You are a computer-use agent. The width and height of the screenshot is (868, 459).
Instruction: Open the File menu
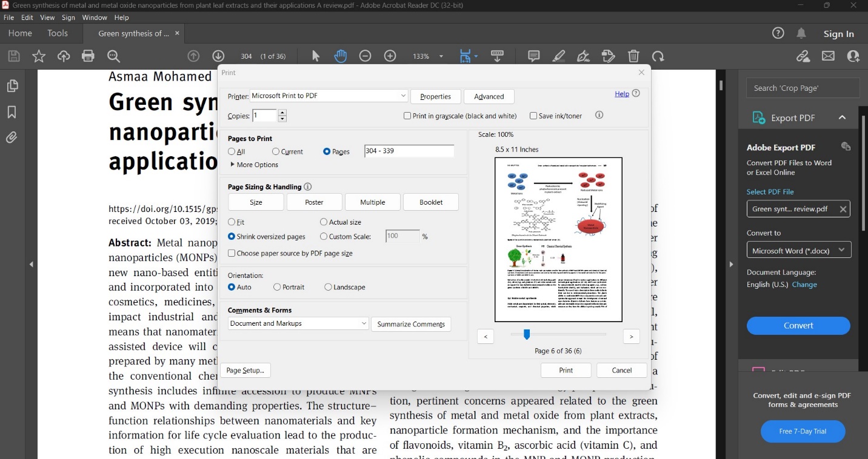click(9, 18)
